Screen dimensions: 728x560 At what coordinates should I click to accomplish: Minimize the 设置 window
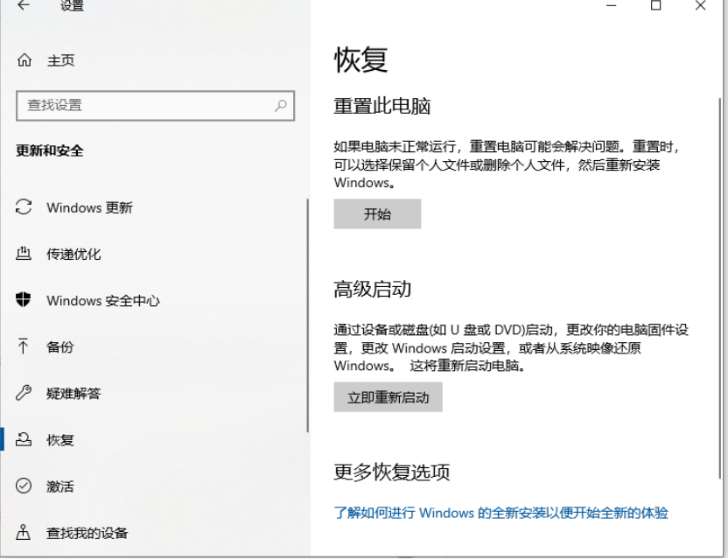(612, 6)
